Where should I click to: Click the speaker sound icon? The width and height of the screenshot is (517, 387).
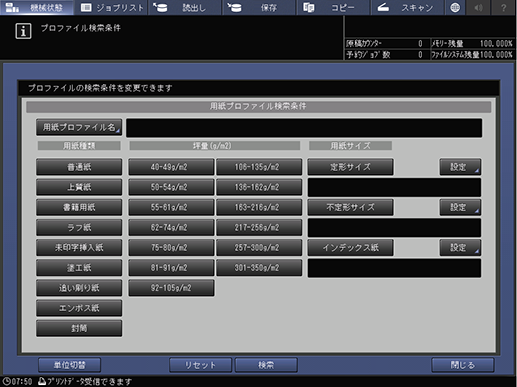pos(478,7)
